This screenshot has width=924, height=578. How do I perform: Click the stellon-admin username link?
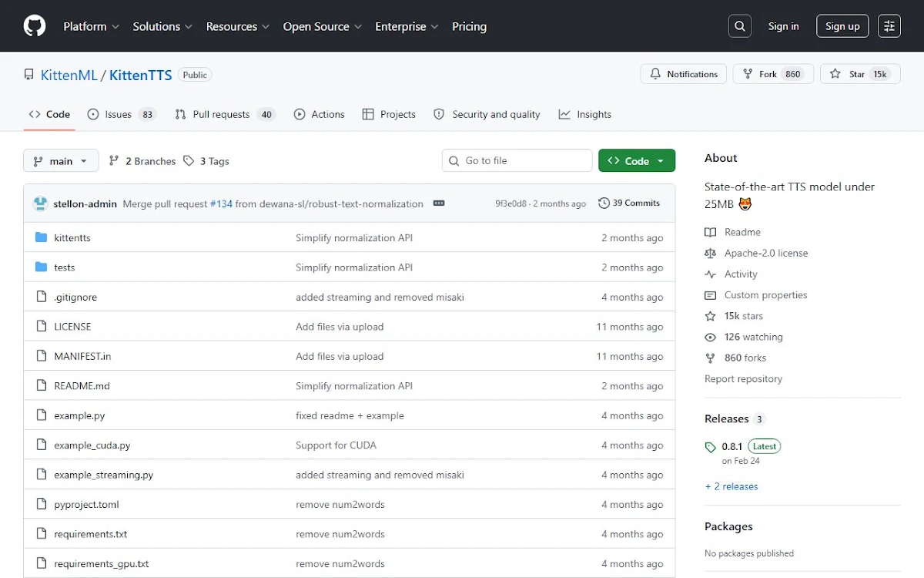[85, 203]
